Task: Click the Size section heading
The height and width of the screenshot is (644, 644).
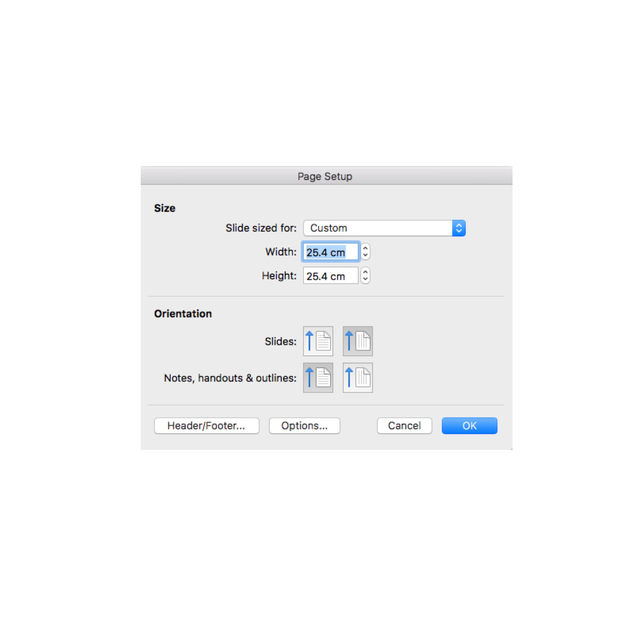Action: [164, 208]
